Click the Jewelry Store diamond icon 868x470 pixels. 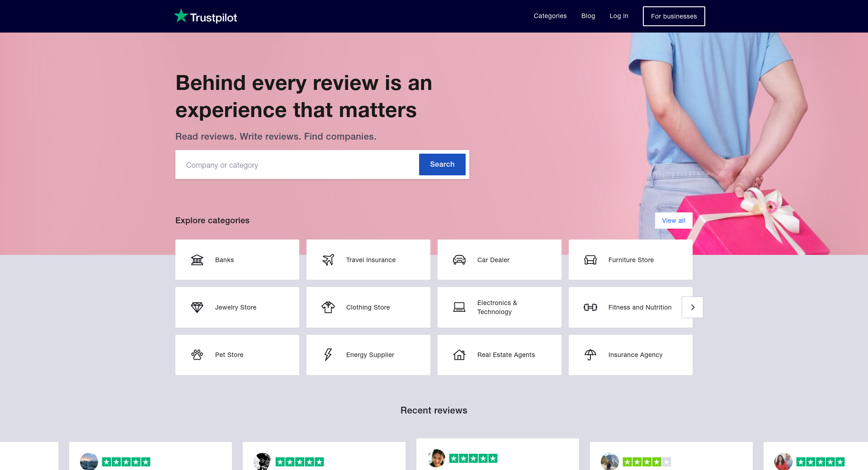[197, 307]
